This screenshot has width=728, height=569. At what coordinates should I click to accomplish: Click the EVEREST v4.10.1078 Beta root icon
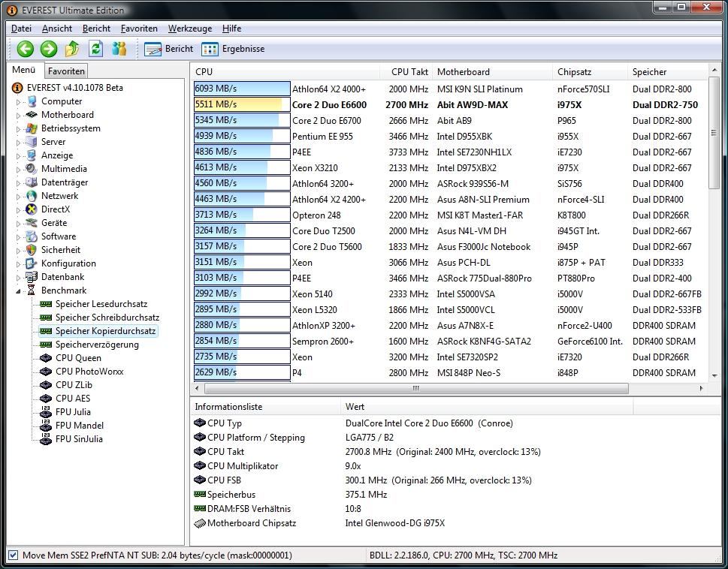(x=17, y=88)
